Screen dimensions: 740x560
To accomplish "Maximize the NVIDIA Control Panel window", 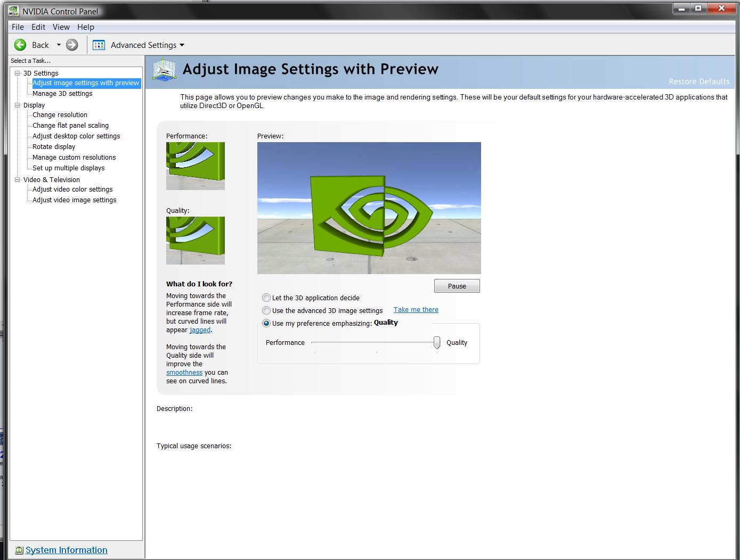I will coord(698,8).
